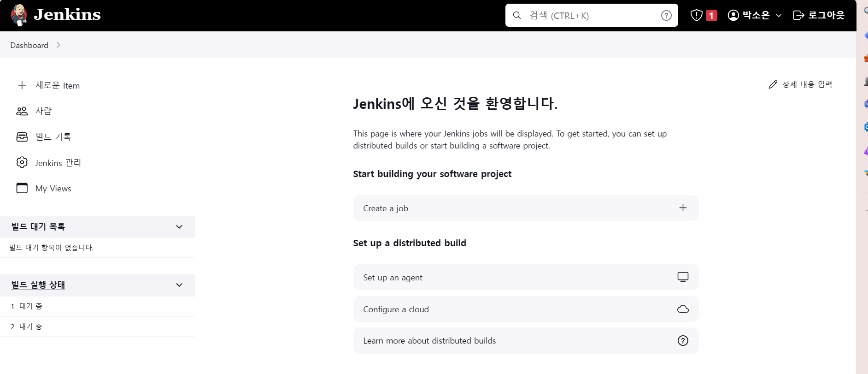Select executor row 2 대기 중
Viewport: 868px width, 374px height.
pos(98,327)
